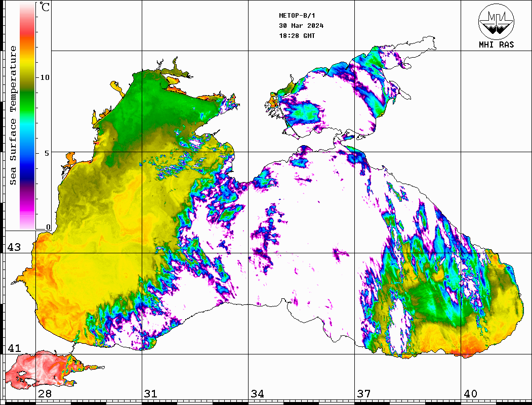
Task: Click the °C unit label
Action: point(45,7)
